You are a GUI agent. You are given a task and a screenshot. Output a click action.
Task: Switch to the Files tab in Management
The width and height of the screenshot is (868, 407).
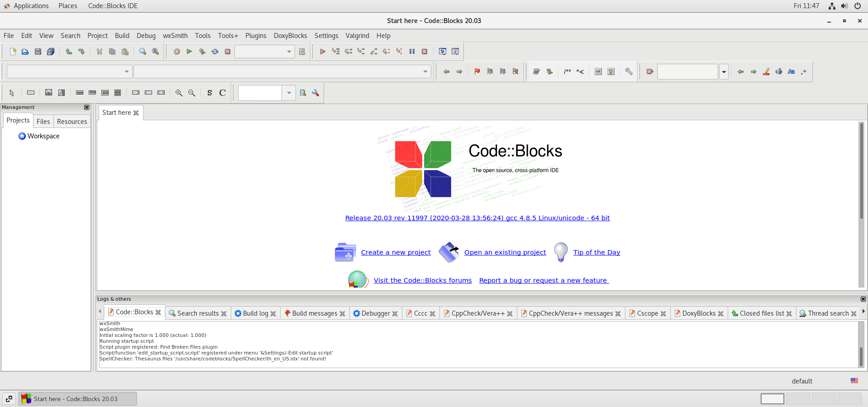pos(43,121)
